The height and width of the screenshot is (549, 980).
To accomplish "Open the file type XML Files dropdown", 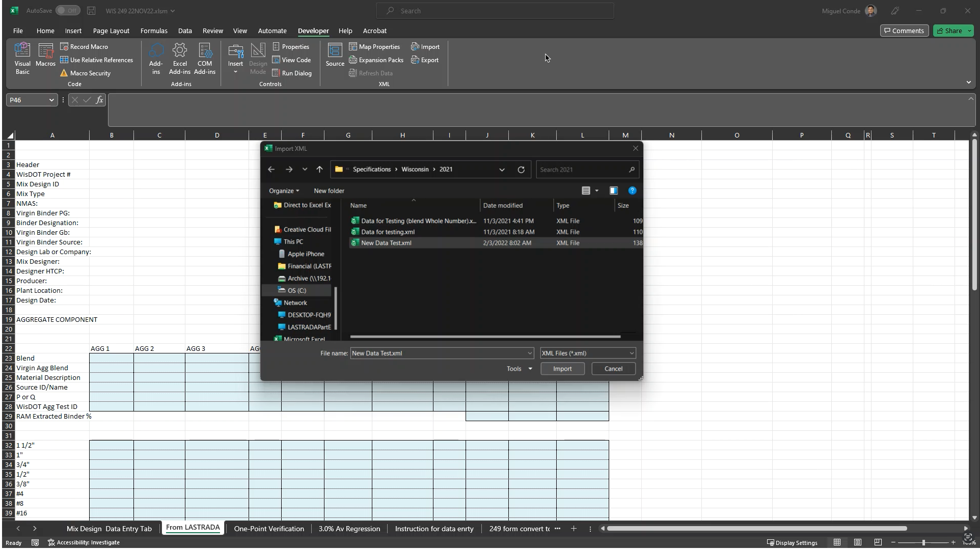I will [588, 353].
